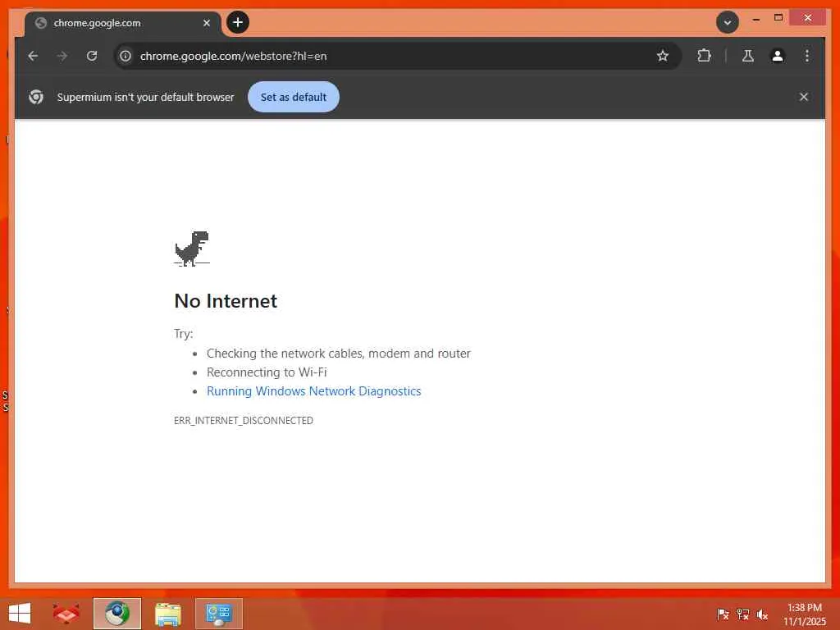Open the network status tray icon

pyautogui.click(x=742, y=614)
